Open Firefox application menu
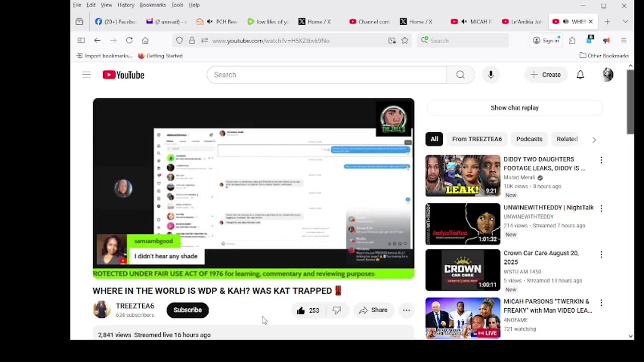644x362 pixels. click(x=623, y=40)
